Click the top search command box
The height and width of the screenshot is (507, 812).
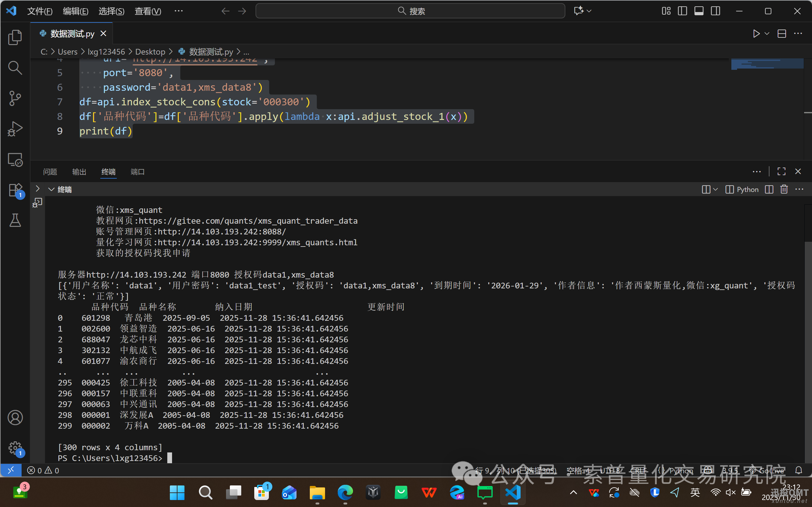click(410, 11)
